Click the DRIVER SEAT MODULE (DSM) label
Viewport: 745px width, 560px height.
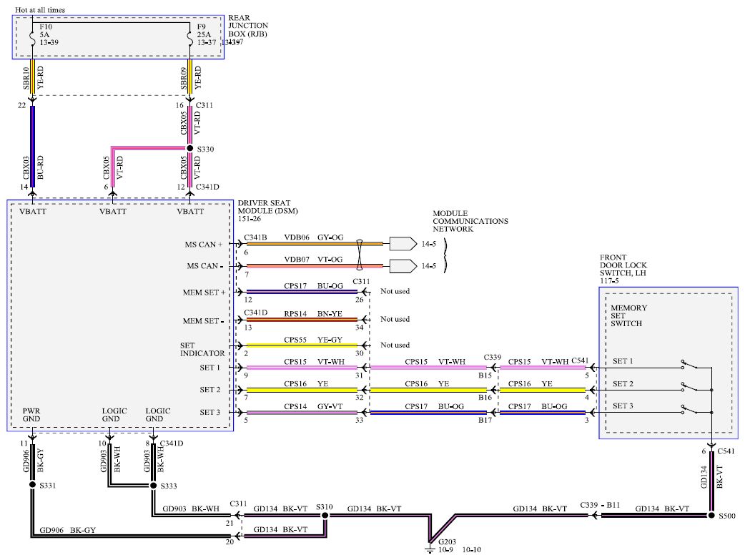(268, 207)
